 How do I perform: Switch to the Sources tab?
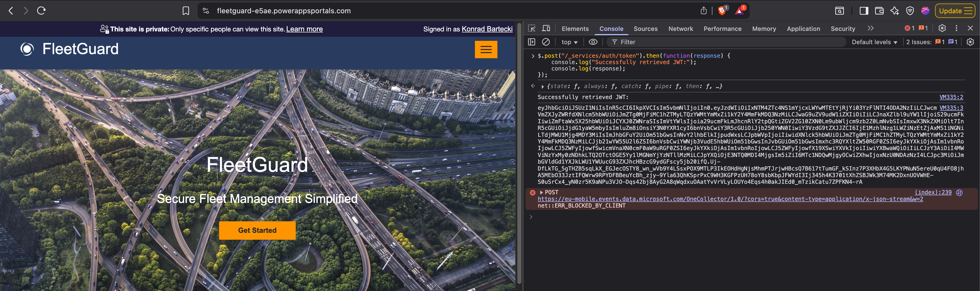tap(645, 29)
